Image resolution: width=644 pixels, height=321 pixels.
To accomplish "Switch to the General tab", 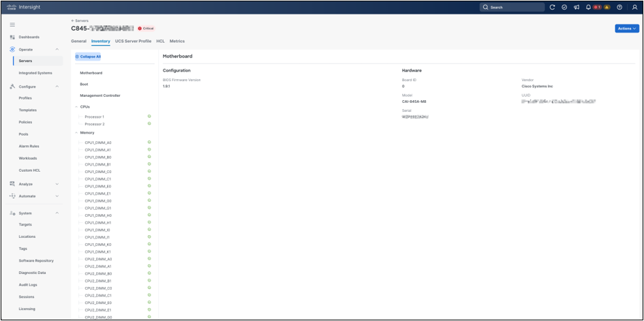I will coord(78,41).
